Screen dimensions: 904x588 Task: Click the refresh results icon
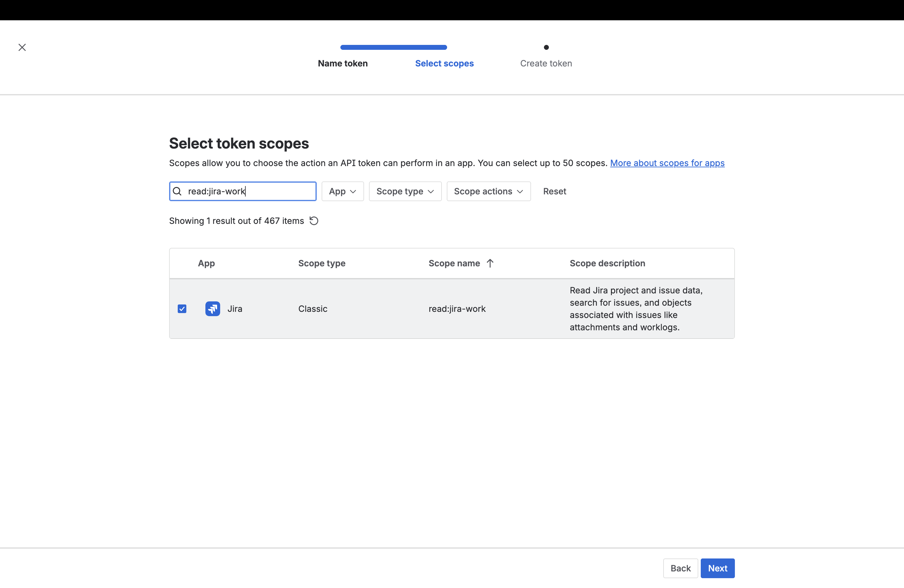[x=314, y=221]
